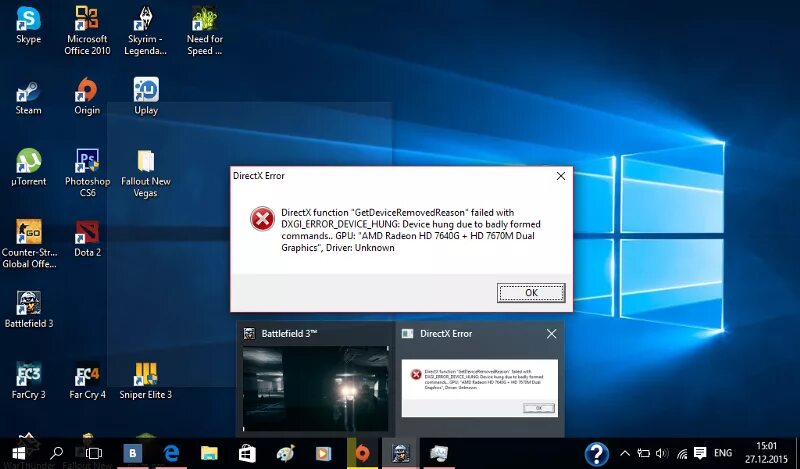Viewport: 800px width, 469px height.
Task: Show hidden system tray icons
Action: click(624, 453)
